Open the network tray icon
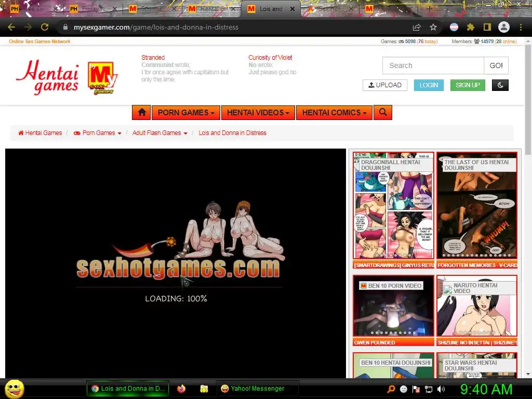Viewport: 532px width, 399px height. pos(429,389)
